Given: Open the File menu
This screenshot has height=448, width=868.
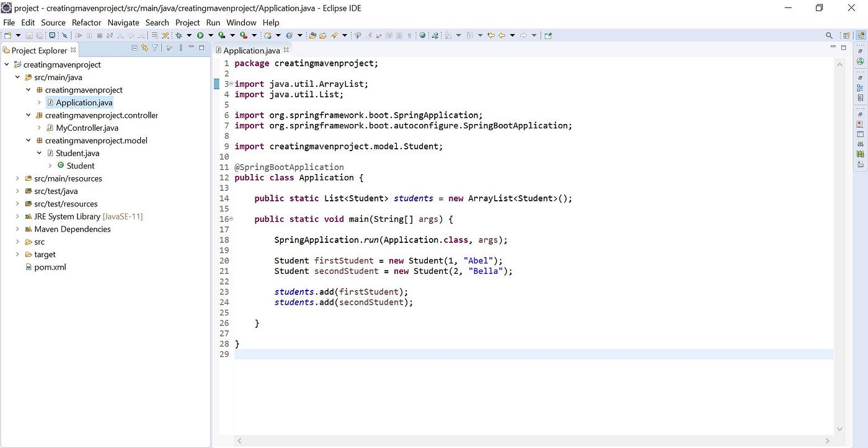Looking at the screenshot, I should coord(9,22).
